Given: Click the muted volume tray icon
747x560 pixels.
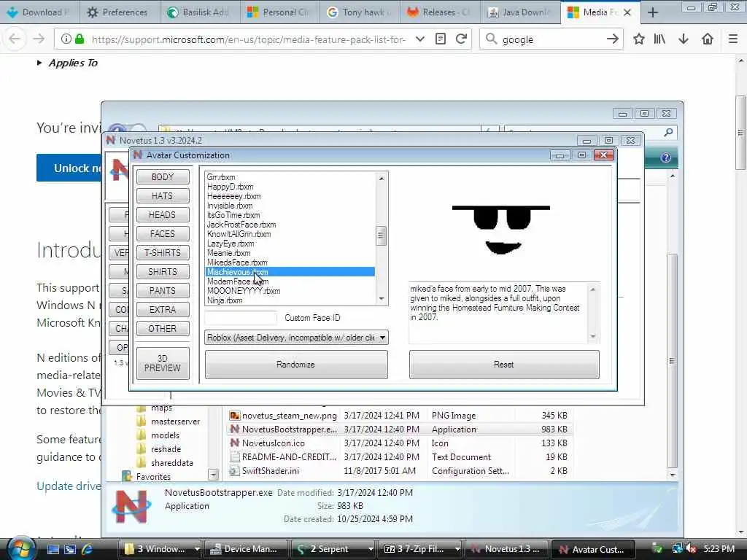Looking at the screenshot, I should tap(691, 549).
